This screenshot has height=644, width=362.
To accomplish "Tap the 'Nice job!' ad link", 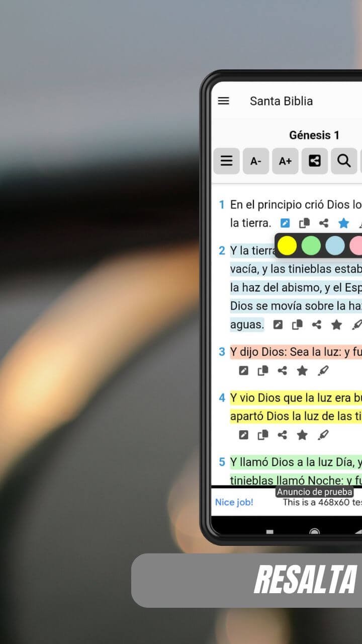I will coord(234,502).
